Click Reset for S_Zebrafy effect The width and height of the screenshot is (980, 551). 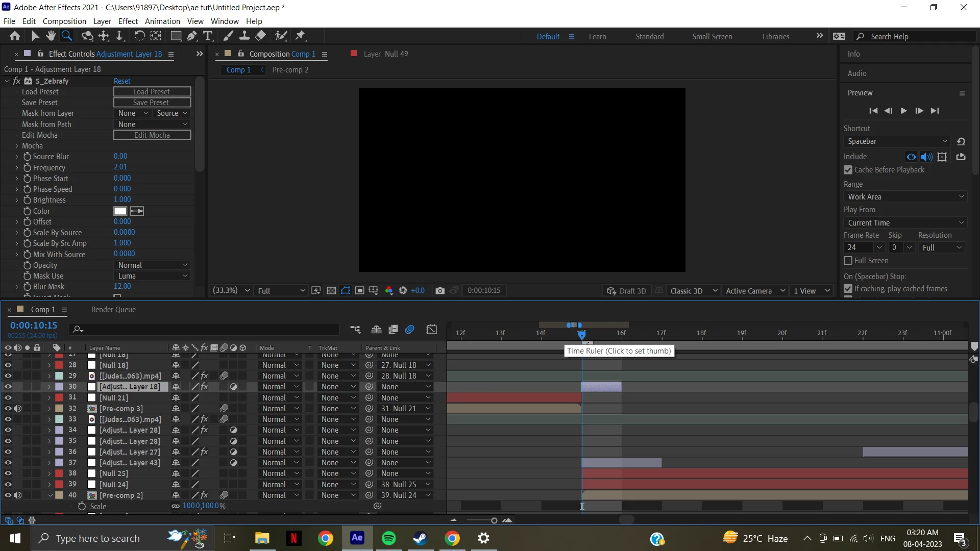tap(122, 81)
